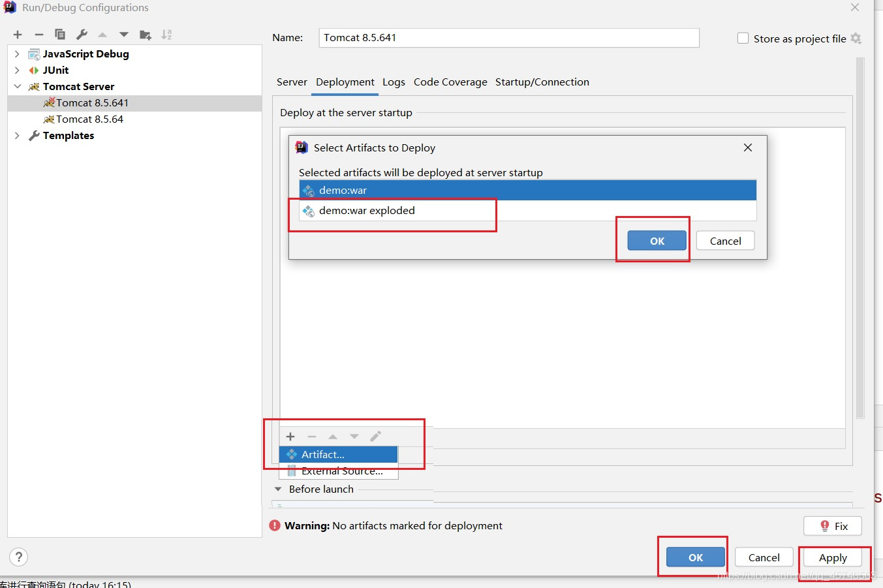This screenshot has width=883, height=588.
Task: Add new configuration with plus icon
Action: 18,35
